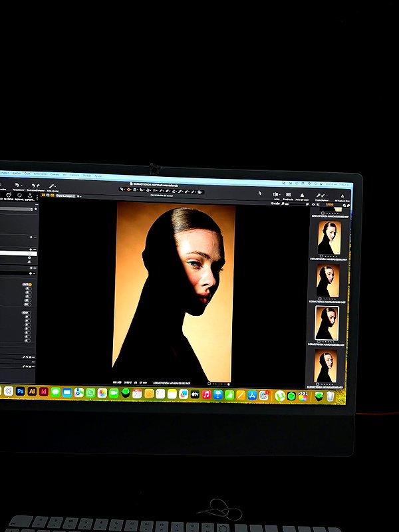
Task: Click the Reset adjustments toolbar icon
Action: pos(19,186)
